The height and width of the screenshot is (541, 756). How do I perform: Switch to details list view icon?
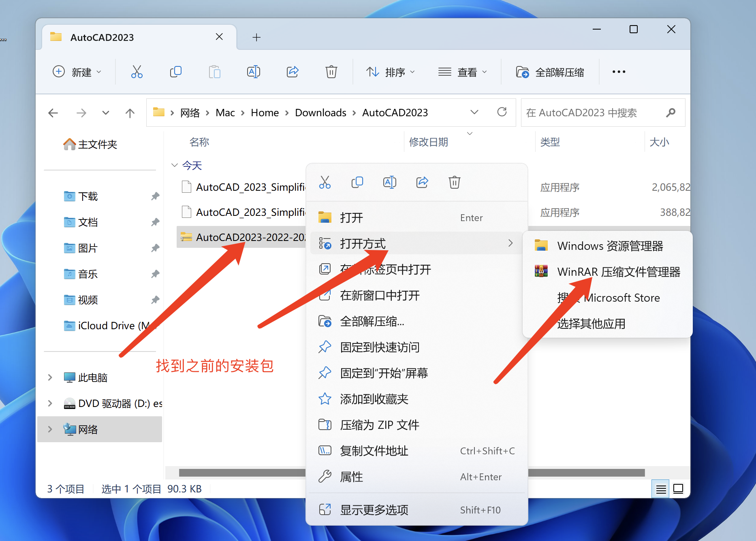(x=661, y=489)
